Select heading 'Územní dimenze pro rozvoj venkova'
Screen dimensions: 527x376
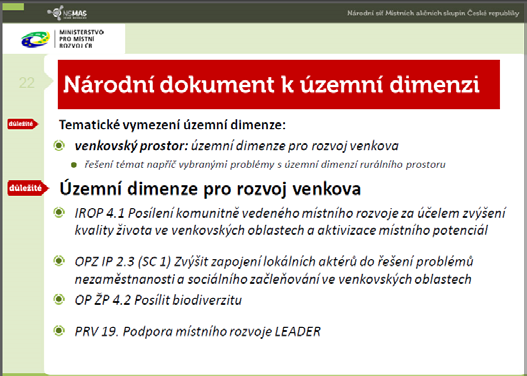coord(210,189)
